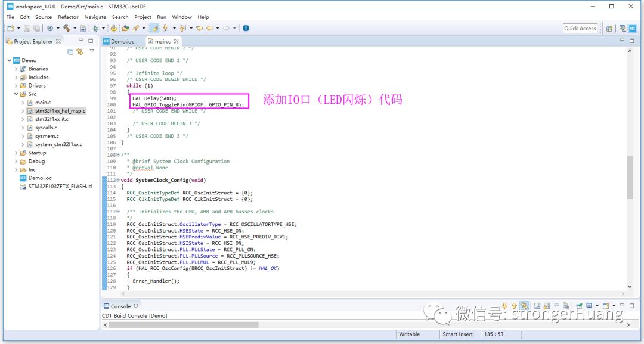
Task: Click the build configuration globe icon
Action: point(49,29)
